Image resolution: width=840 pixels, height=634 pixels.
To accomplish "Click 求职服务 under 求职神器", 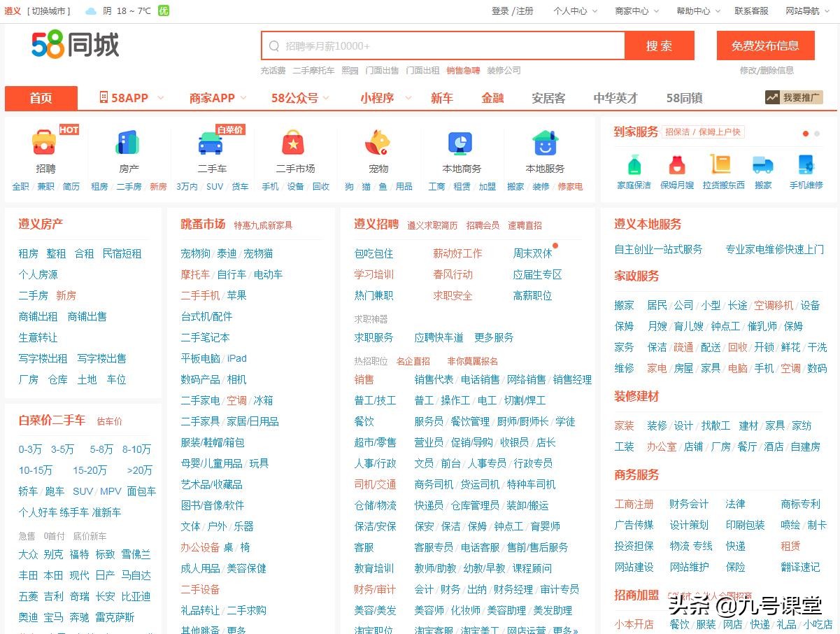I will click(373, 337).
